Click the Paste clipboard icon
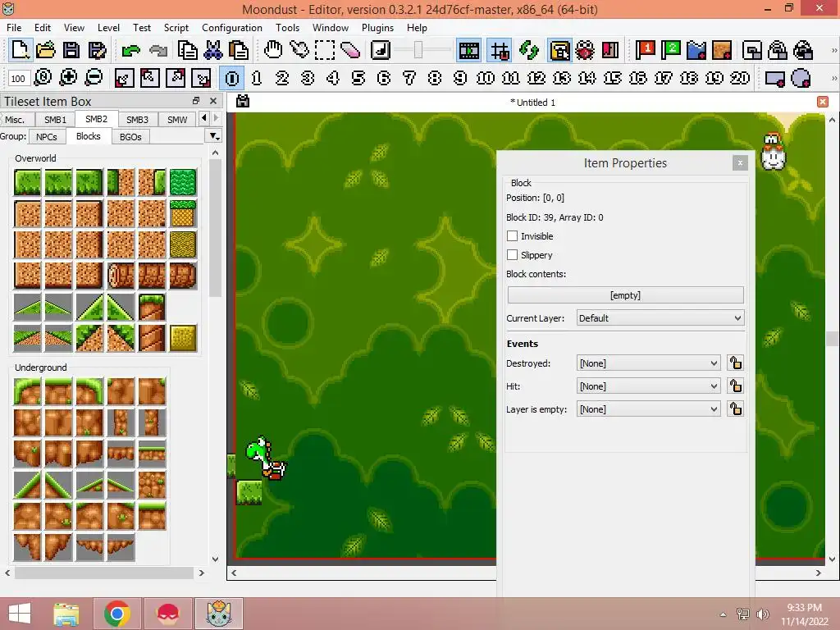This screenshot has height=630, width=840. [x=239, y=51]
